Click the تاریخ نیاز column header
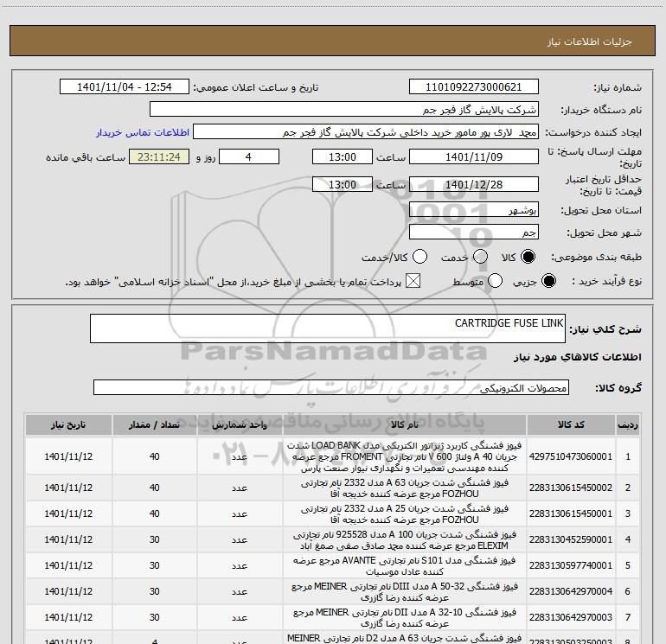The width and height of the screenshot is (666, 644). point(68,425)
